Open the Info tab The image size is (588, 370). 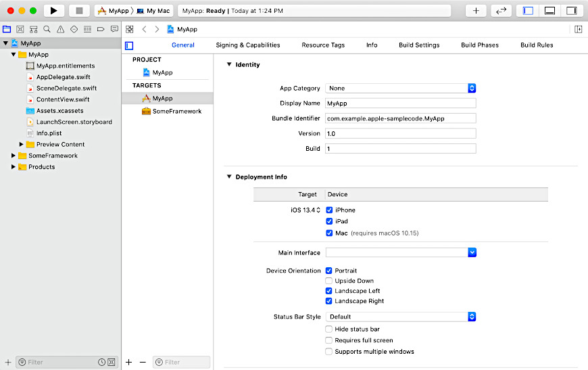point(372,45)
